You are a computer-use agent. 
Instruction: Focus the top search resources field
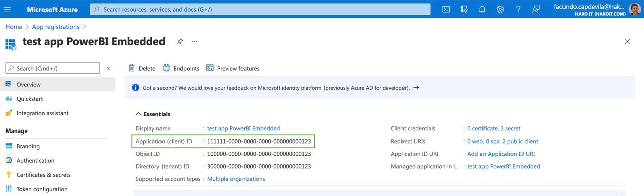260,9
